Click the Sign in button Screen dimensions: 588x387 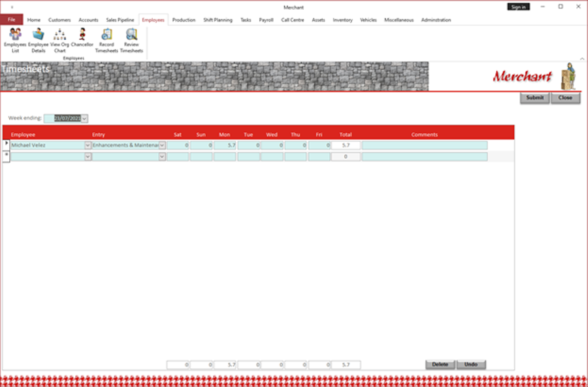pyautogui.click(x=519, y=7)
